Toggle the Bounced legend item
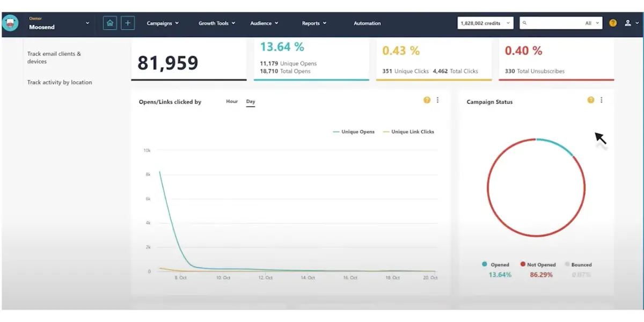 pos(578,265)
